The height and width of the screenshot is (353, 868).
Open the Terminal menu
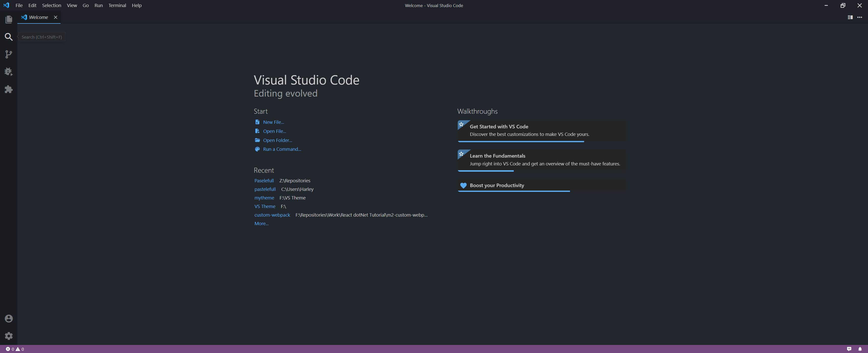tap(117, 5)
